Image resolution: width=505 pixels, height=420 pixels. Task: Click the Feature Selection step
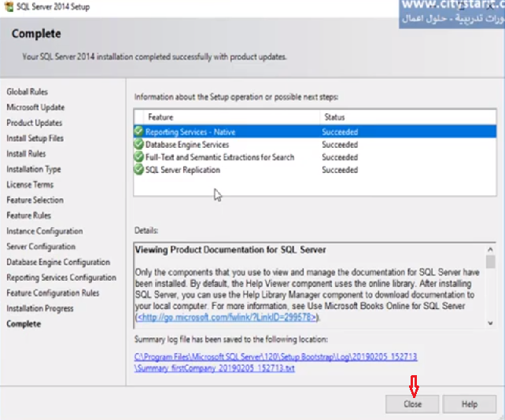(35, 200)
